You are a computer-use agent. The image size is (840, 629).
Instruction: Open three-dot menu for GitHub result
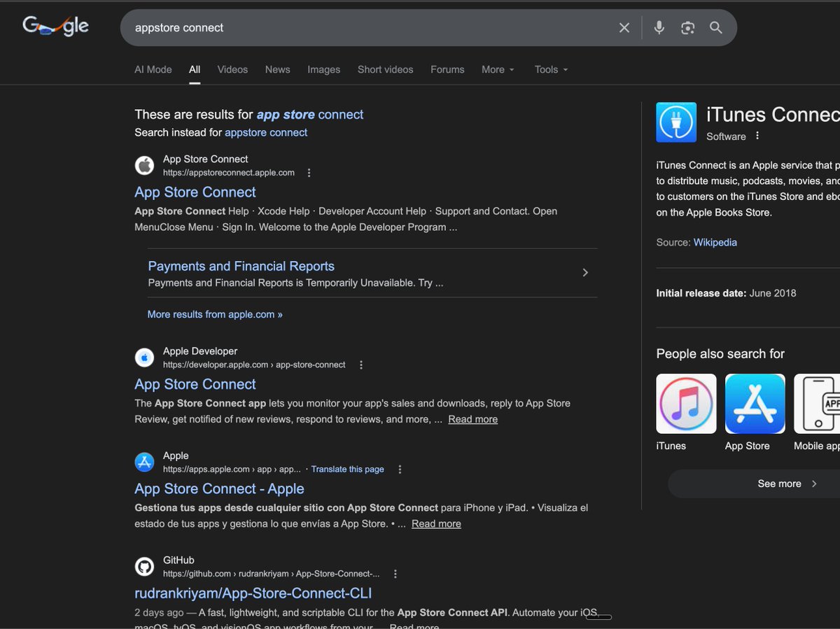pos(395,574)
